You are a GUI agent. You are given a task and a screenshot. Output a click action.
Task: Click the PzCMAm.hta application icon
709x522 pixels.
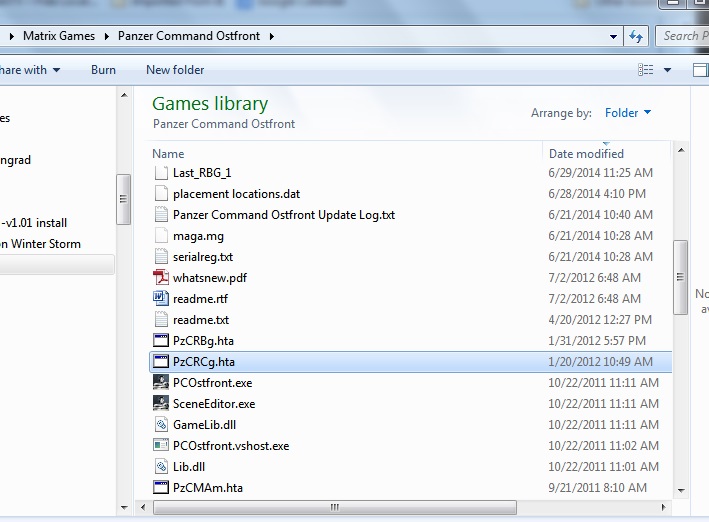coord(161,487)
